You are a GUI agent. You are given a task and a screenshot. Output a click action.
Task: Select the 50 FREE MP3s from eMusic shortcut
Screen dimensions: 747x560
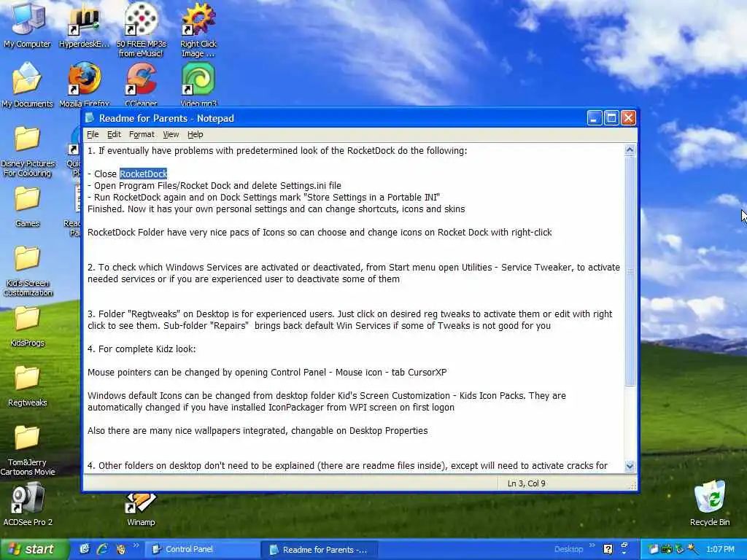[x=141, y=29]
